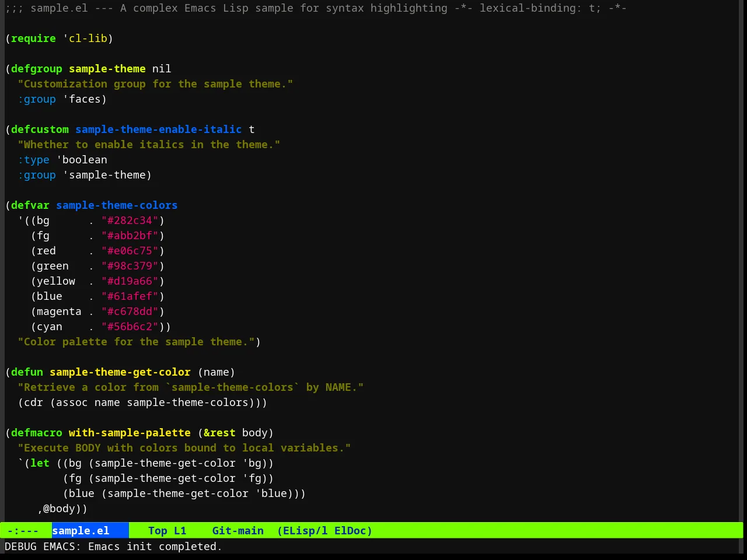
Task: Click the Git-main indicator in mode line
Action: [x=238, y=531]
